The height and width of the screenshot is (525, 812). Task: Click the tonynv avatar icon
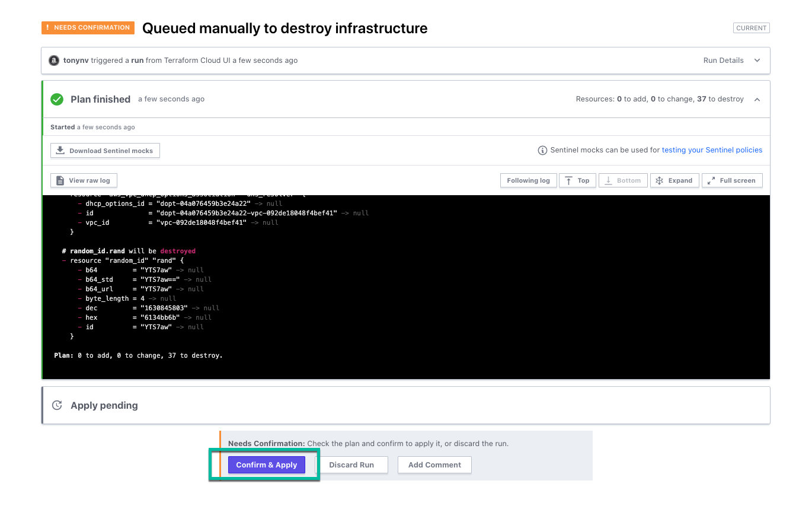click(53, 60)
